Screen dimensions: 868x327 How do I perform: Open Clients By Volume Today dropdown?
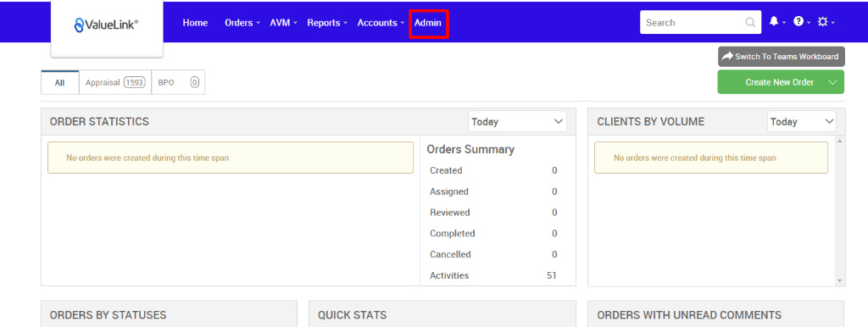802,122
